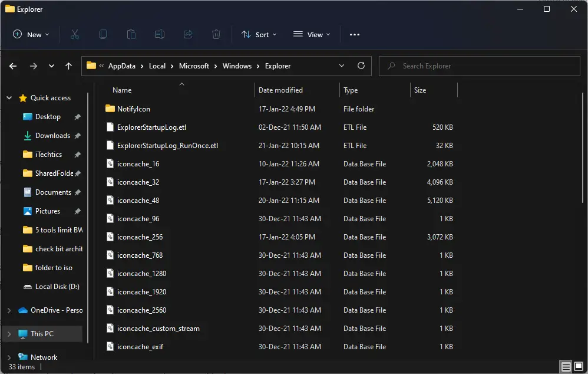Screen dimensions: 588x374
Task: Expand the This PC tree node
Action: click(9, 334)
